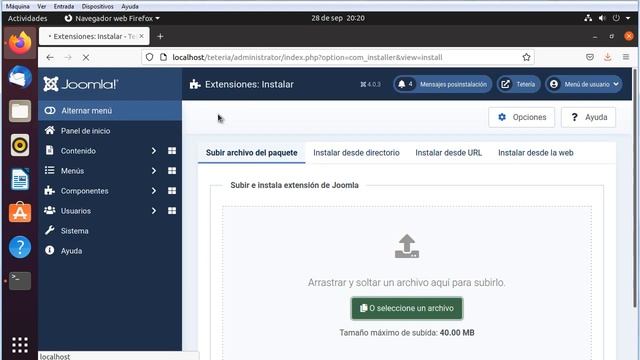Open the Máquina menu
The height and width of the screenshot is (360, 640).
[x=18, y=7]
